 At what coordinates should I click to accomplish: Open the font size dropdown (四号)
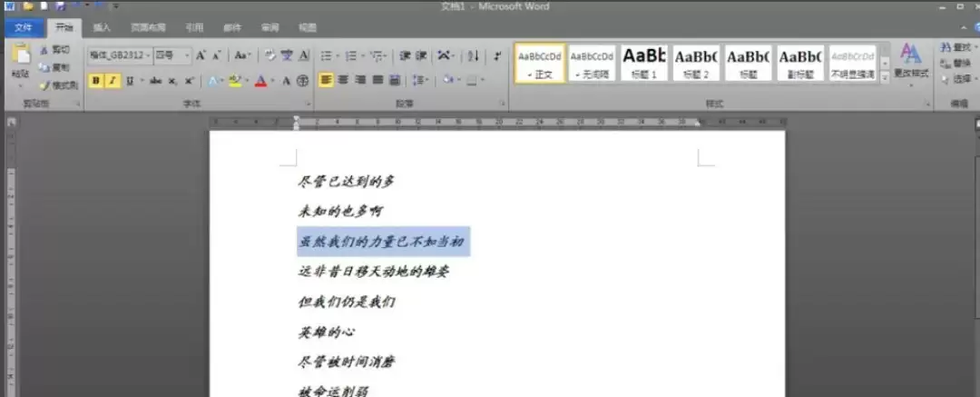coord(187,55)
